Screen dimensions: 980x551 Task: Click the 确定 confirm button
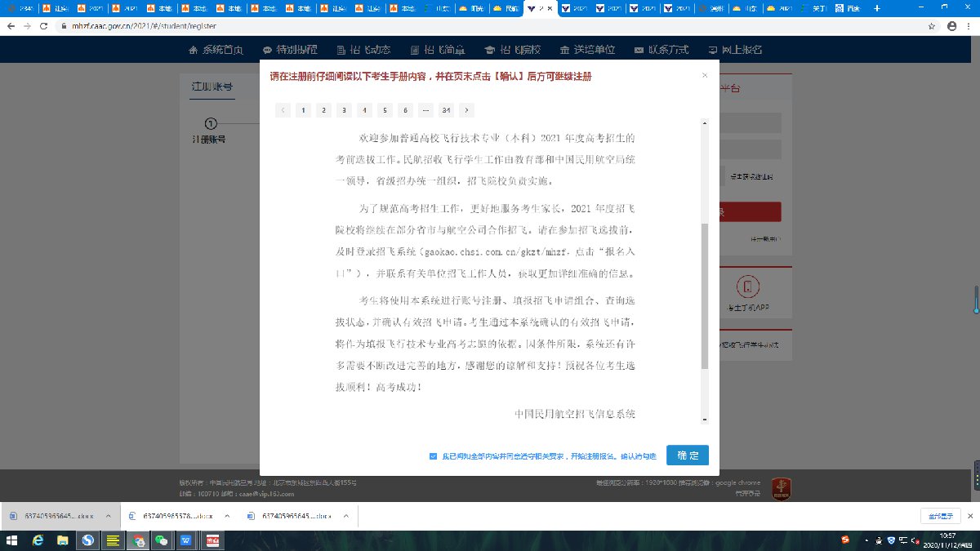click(x=687, y=455)
